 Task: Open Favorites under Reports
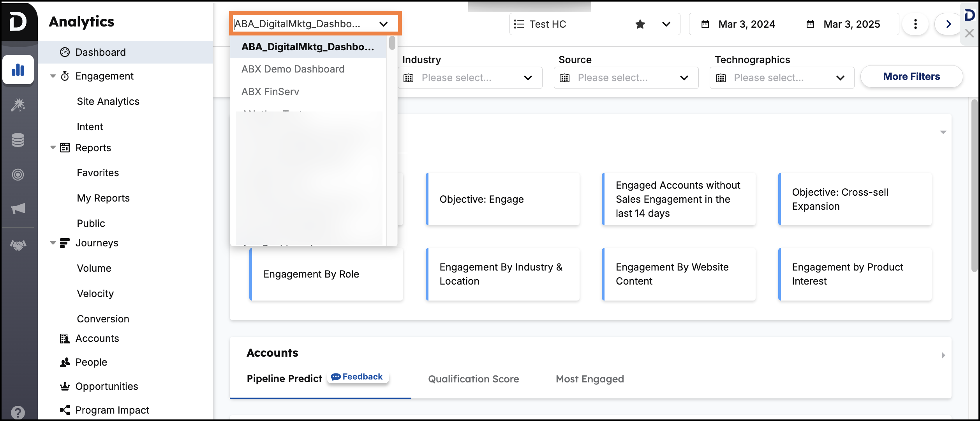pos(98,173)
